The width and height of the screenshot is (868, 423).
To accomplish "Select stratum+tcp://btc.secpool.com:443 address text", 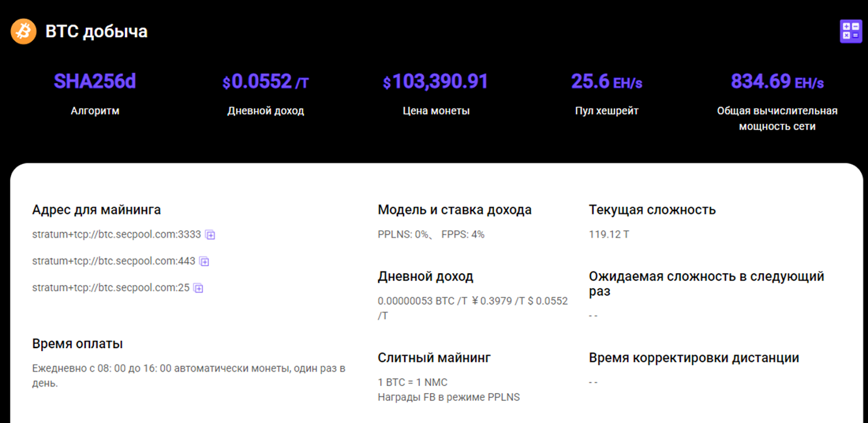I will pyautogui.click(x=113, y=261).
